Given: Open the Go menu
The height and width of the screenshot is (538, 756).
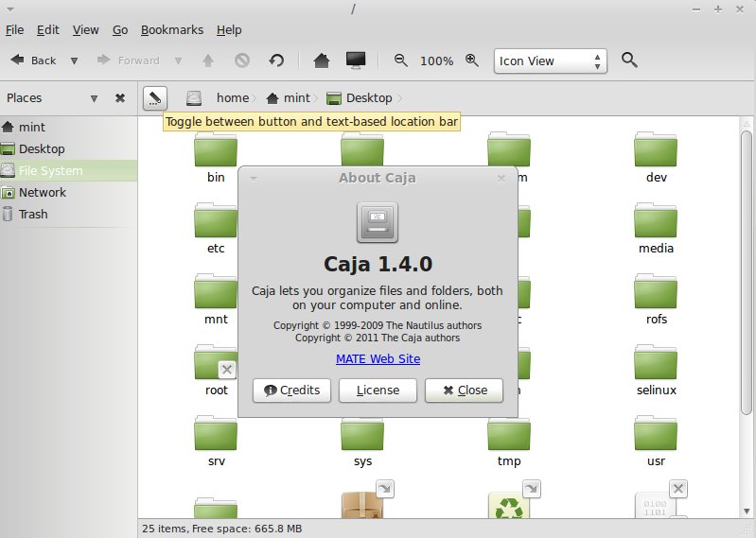Looking at the screenshot, I should point(120,29).
